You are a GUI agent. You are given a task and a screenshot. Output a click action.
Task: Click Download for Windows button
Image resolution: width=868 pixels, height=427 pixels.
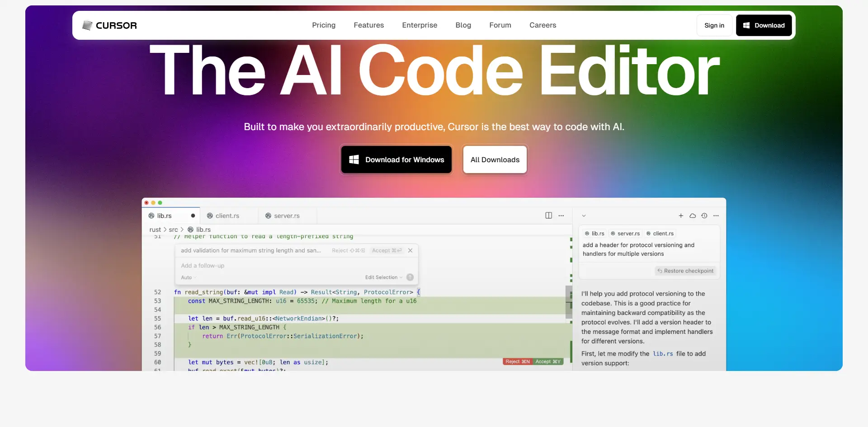[396, 160]
